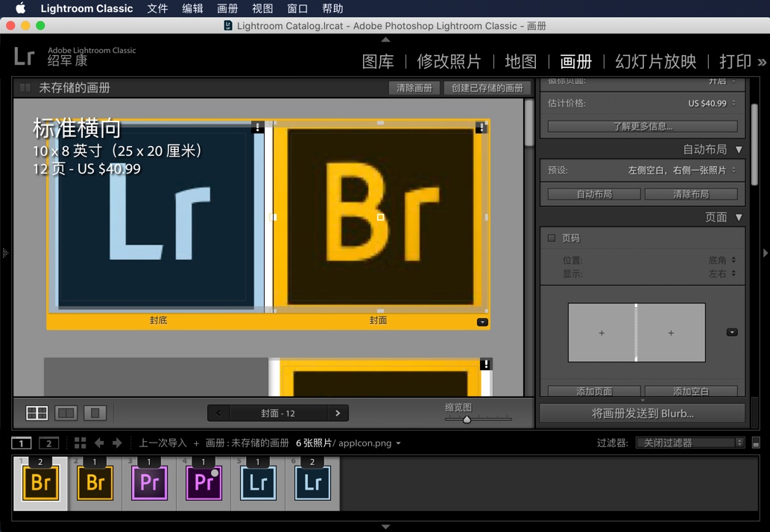
Task: Select the spread view icon
Action: coord(66,413)
